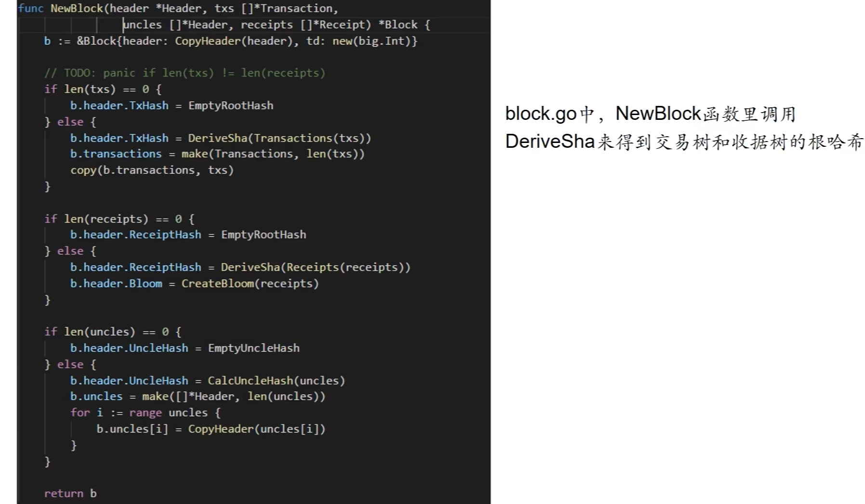Click the 'DeriveSha来得到交易树和收据树的根哈希' annotation line
The height and width of the screenshot is (504, 865).
[684, 142]
